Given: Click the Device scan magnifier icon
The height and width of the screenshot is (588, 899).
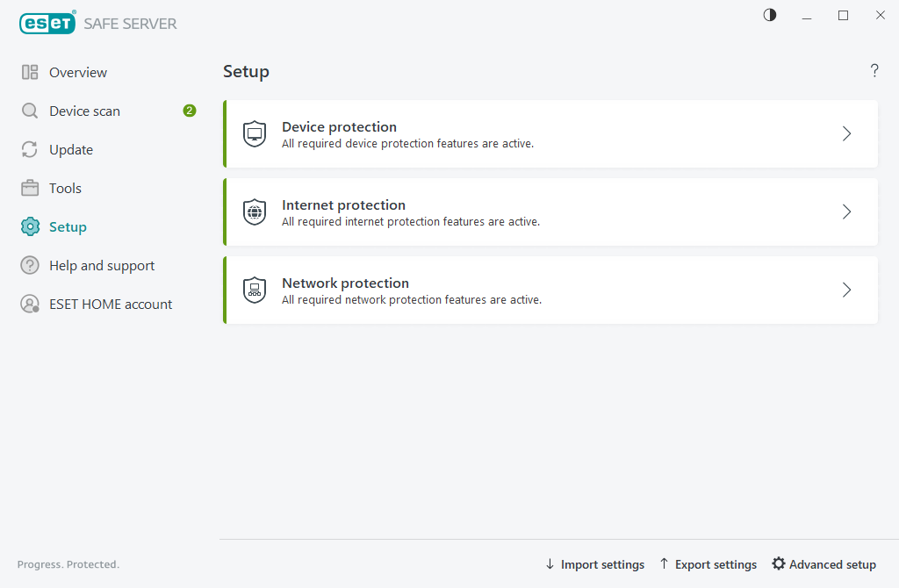Looking at the screenshot, I should (30, 111).
